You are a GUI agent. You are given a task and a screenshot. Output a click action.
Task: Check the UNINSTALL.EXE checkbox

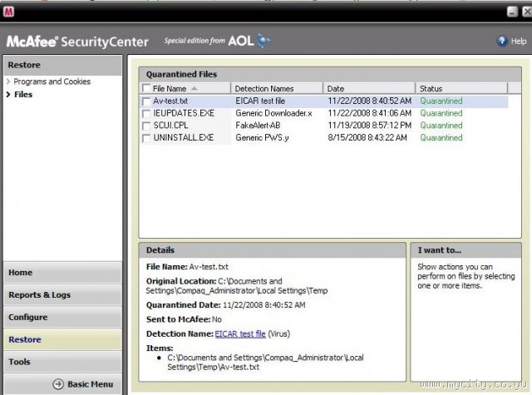tap(146, 138)
